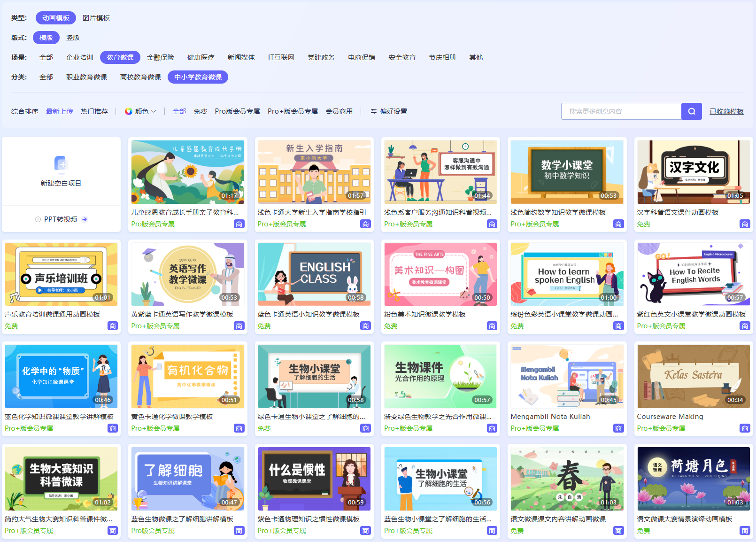Viewport: 756px width, 542px height.
Task: Sort by 热门推荐
Action: tap(94, 111)
